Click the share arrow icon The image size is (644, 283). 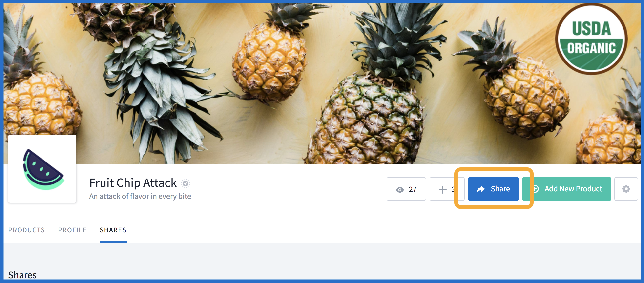(480, 189)
